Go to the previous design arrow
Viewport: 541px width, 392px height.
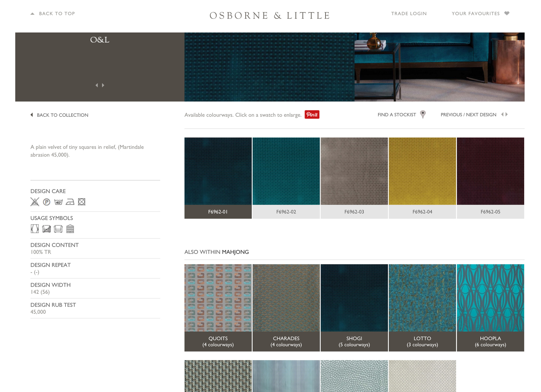(x=502, y=114)
